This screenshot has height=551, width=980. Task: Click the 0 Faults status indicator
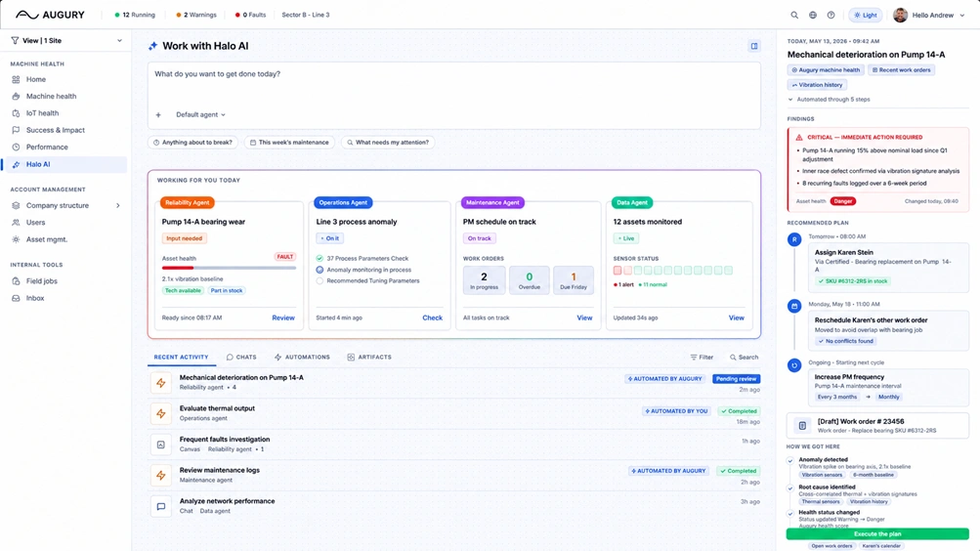[250, 15]
